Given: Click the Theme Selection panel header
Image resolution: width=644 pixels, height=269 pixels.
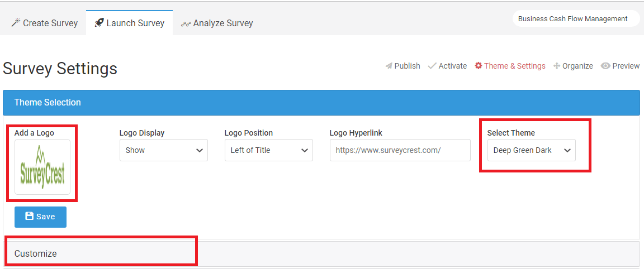Looking at the screenshot, I should pos(321,103).
